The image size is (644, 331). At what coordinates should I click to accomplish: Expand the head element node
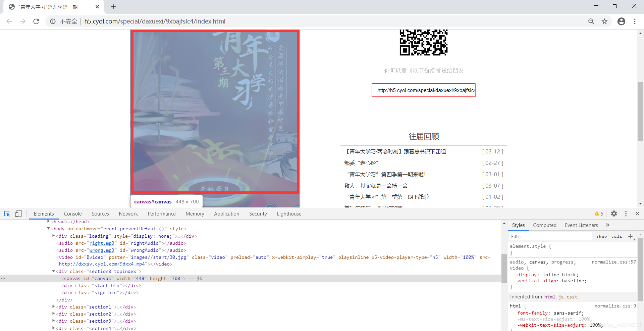49,221
